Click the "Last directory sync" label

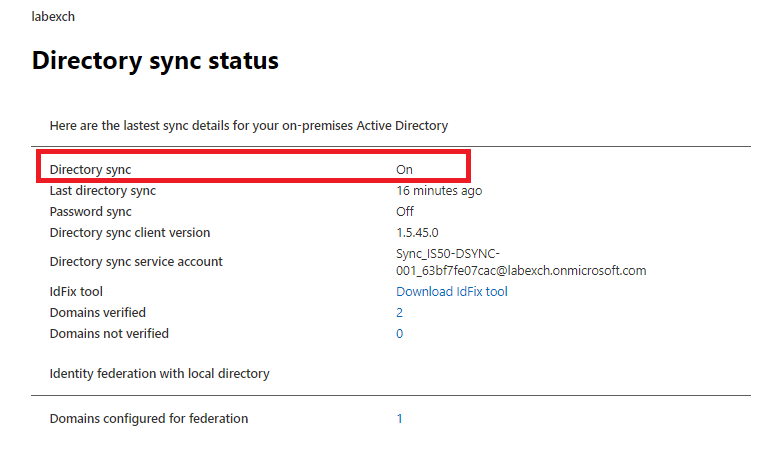[x=102, y=191]
